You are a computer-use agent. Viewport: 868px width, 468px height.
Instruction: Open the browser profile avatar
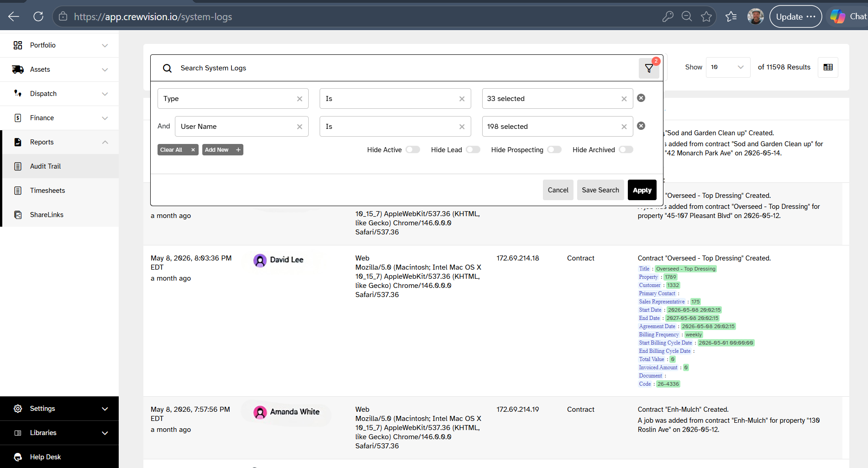(756, 16)
